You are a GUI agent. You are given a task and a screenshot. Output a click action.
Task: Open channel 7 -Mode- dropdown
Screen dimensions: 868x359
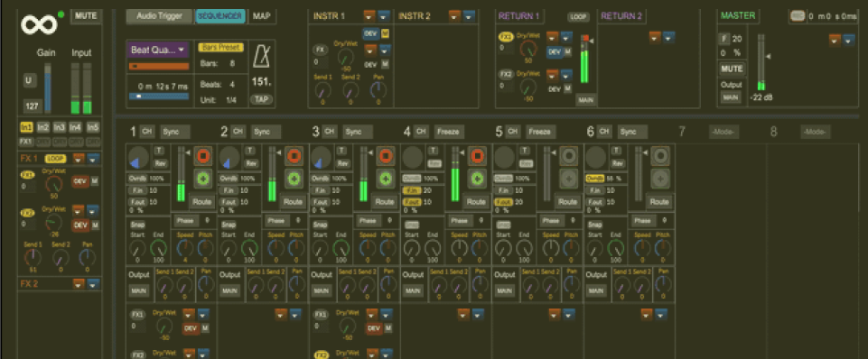point(724,132)
